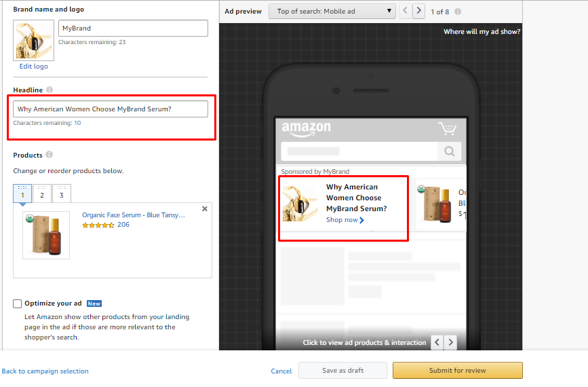The width and height of the screenshot is (588, 387).
Task: Click the cart icon in the phone preview
Action: [x=448, y=128]
